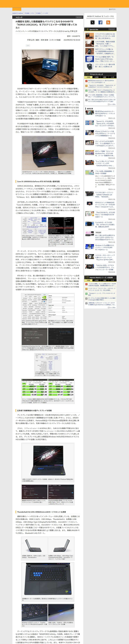
Task: Open the N5 Hybrid AKG article link
Action: pos(105,44)
